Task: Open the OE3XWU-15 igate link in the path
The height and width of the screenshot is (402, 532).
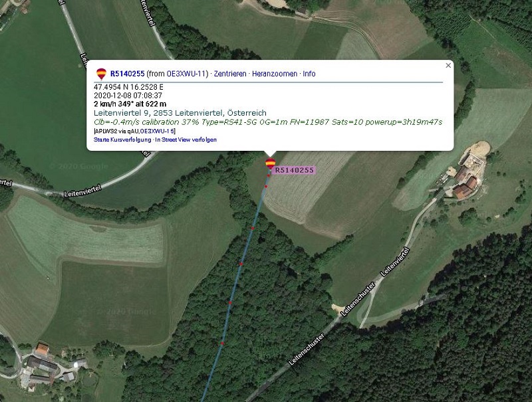Action: tap(157, 131)
